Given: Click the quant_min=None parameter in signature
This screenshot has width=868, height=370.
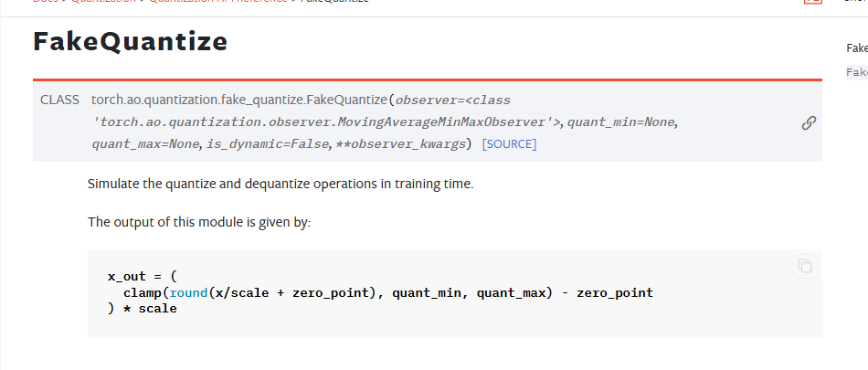Looking at the screenshot, I should pyautogui.click(x=622, y=122).
